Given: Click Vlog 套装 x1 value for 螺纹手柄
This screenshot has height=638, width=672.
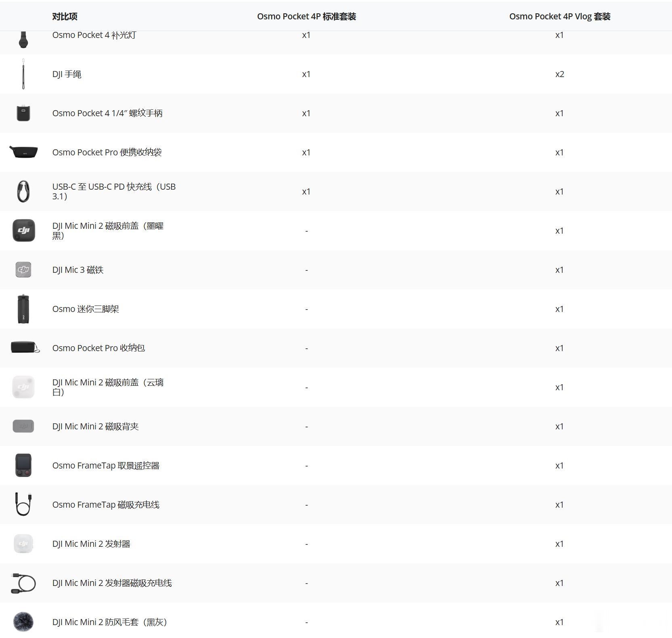Looking at the screenshot, I should pos(559,113).
